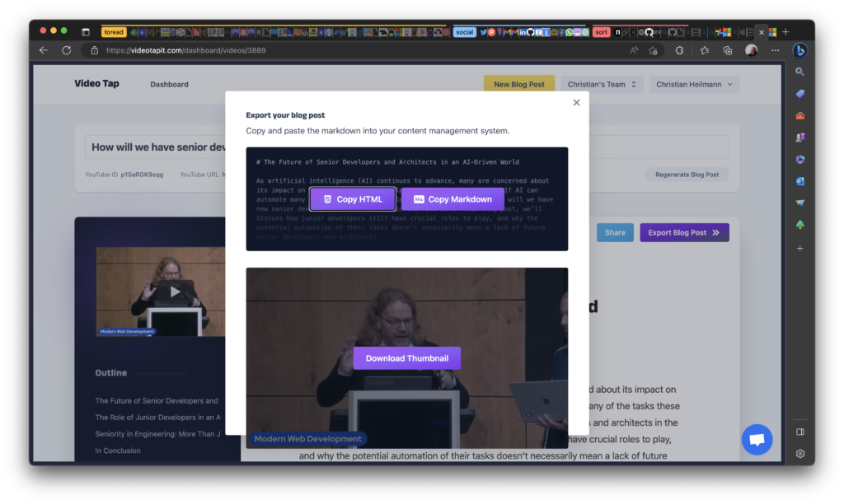The width and height of the screenshot is (844, 504).
Task: Reload the page
Action: point(66,50)
